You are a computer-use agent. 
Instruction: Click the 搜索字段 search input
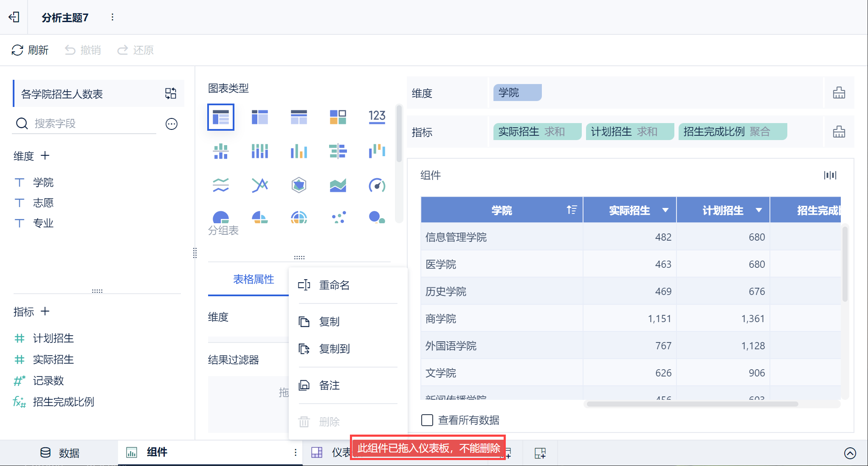click(x=85, y=124)
